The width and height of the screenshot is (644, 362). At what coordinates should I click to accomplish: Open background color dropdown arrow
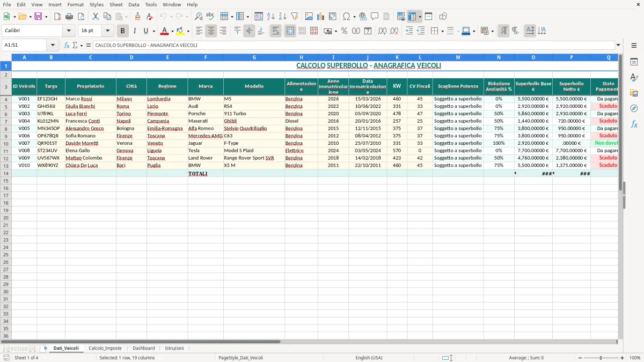(x=188, y=31)
